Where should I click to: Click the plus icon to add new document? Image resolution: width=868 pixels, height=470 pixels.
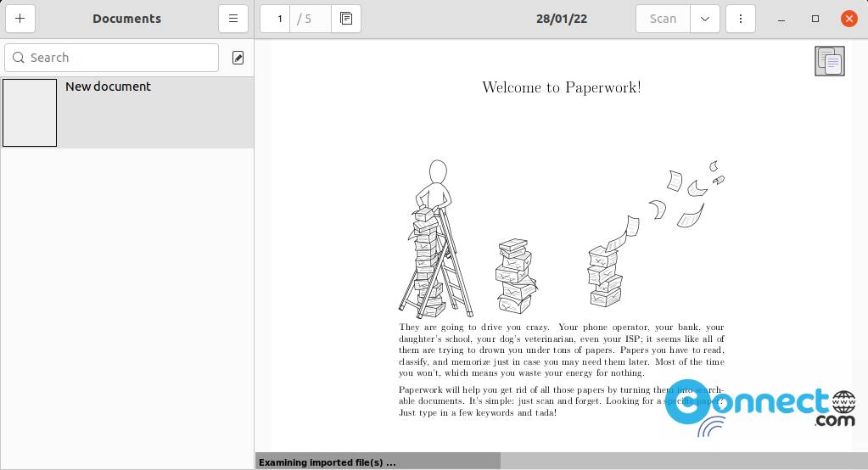20,19
